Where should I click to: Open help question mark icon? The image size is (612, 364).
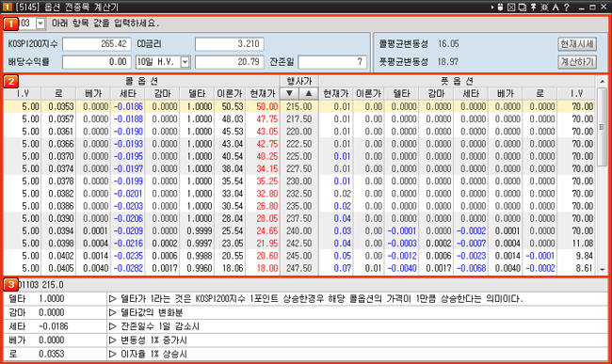pyautogui.click(x=566, y=7)
